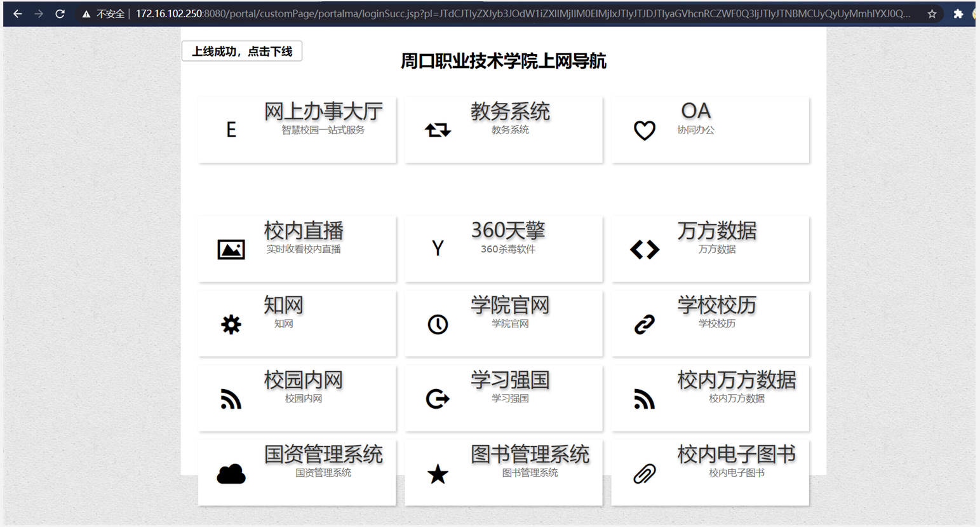This screenshot has height=527, width=980.
Task: Open the 教务系统 large card title
Action: [510, 112]
